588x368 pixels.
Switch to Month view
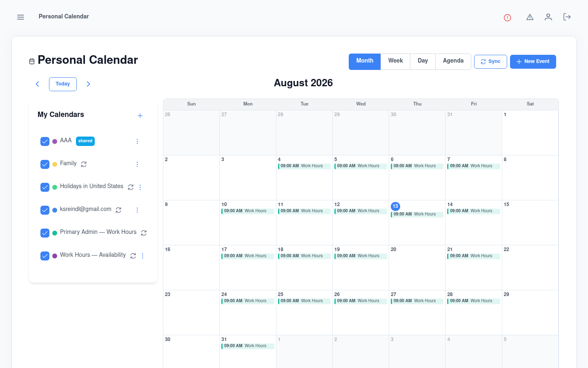(365, 62)
